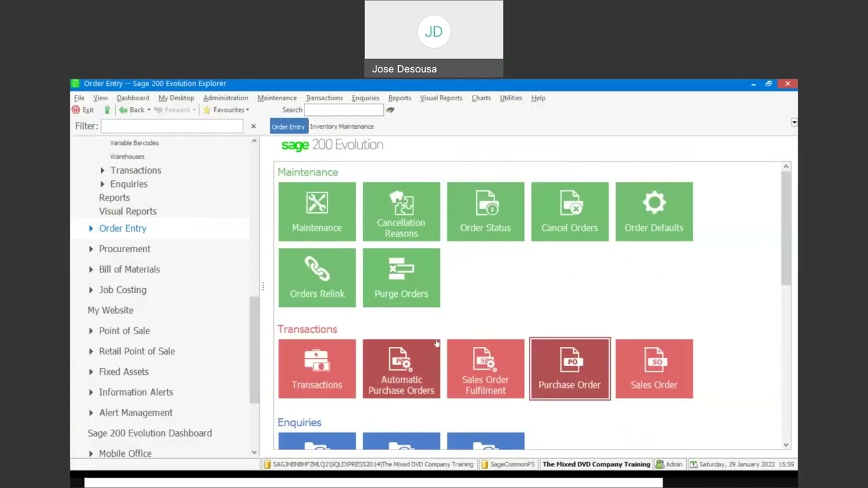Open the Purchase Order tile
Image resolution: width=868 pixels, height=488 pixels.
pos(570,369)
